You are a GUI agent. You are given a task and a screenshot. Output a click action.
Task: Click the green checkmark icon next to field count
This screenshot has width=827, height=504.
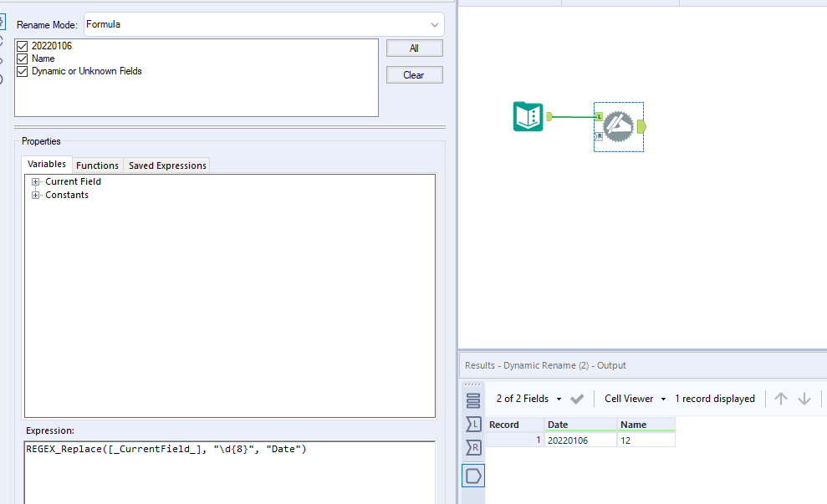577,399
